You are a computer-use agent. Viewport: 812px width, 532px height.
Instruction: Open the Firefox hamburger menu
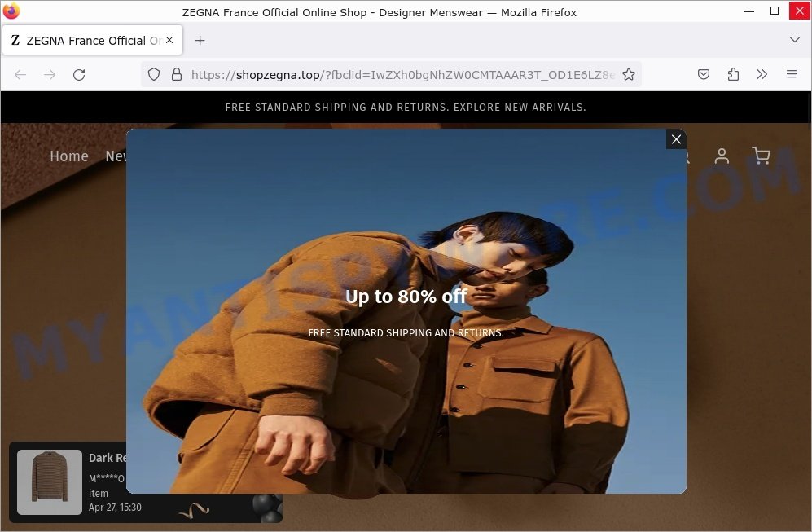tap(792, 74)
